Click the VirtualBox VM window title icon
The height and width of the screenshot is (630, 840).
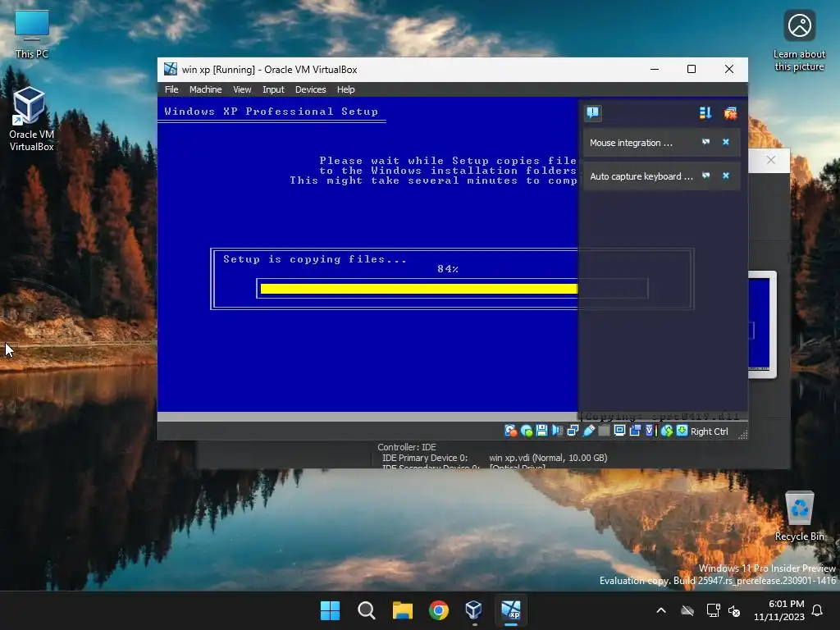coord(171,69)
